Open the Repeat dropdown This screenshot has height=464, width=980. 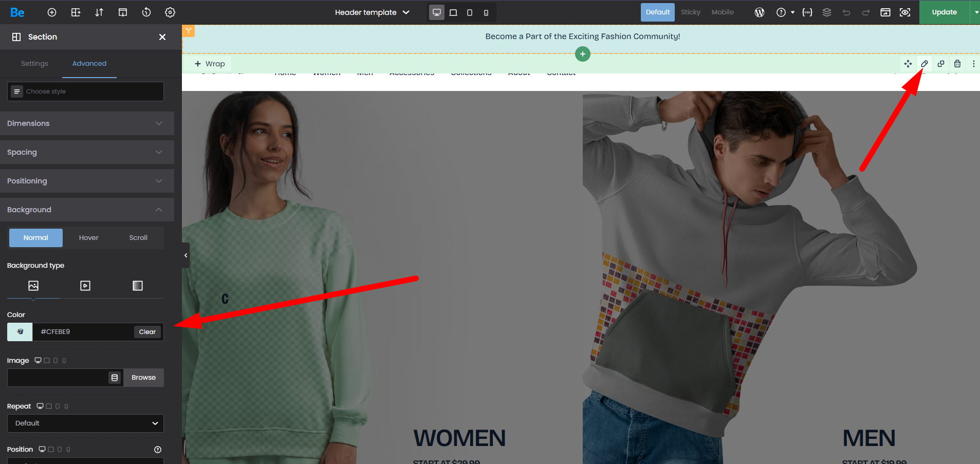[x=85, y=423]
